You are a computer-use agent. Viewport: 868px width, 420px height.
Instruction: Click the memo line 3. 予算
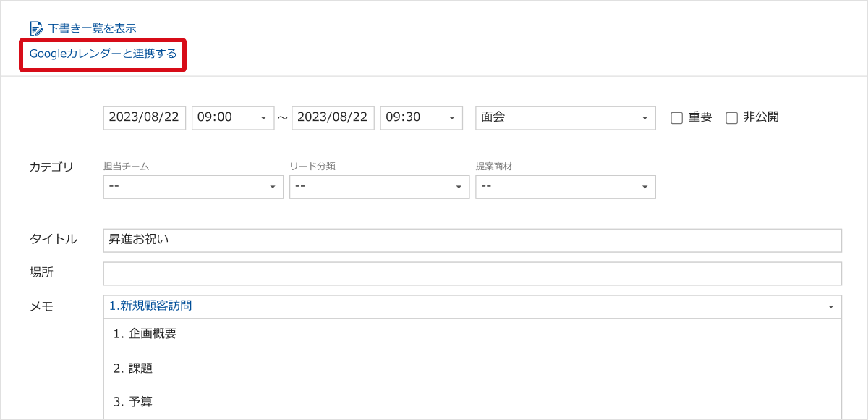point(133,401)
